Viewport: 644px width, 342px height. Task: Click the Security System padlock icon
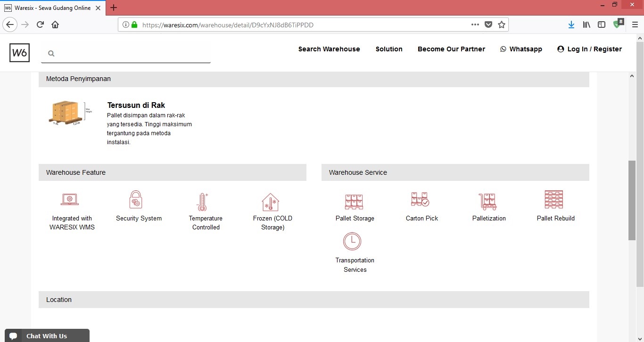[136, 200]
